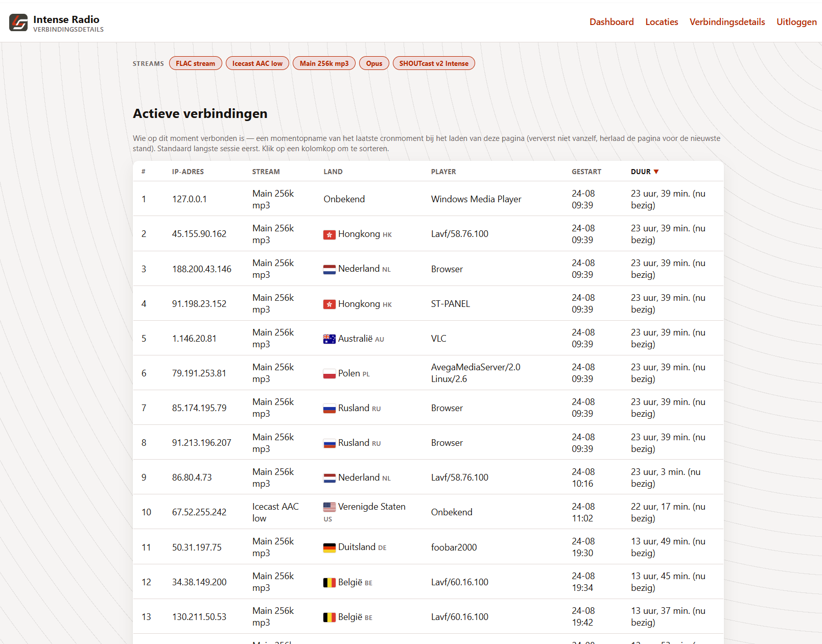The height and width of the screenshot is (644, 822).
Task: Select IP address 91.198.23.152
Action: (x=199, y=304)
